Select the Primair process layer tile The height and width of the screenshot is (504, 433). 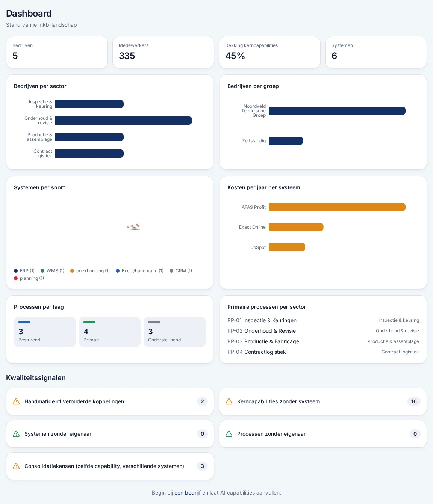tap(110, 332)
